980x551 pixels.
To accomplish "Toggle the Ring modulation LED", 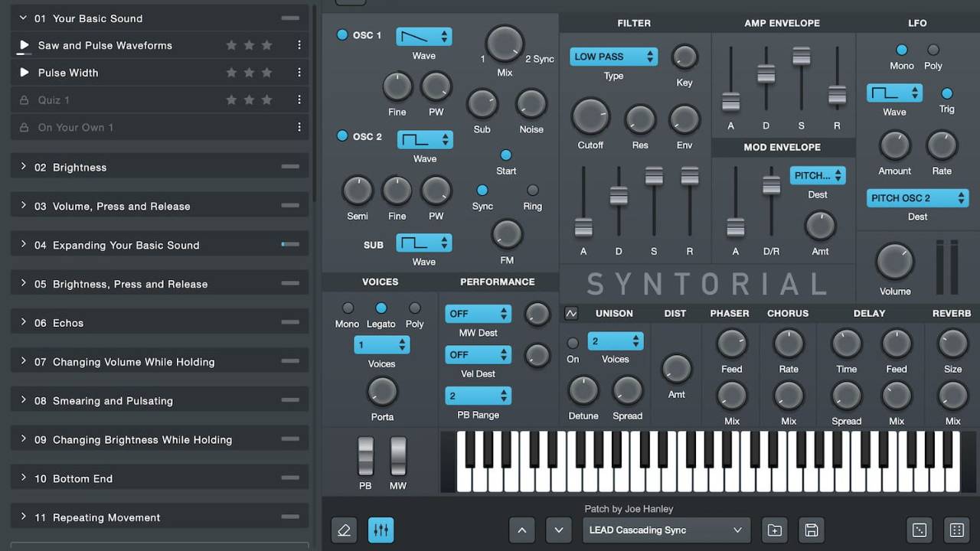I will [533, 190].
